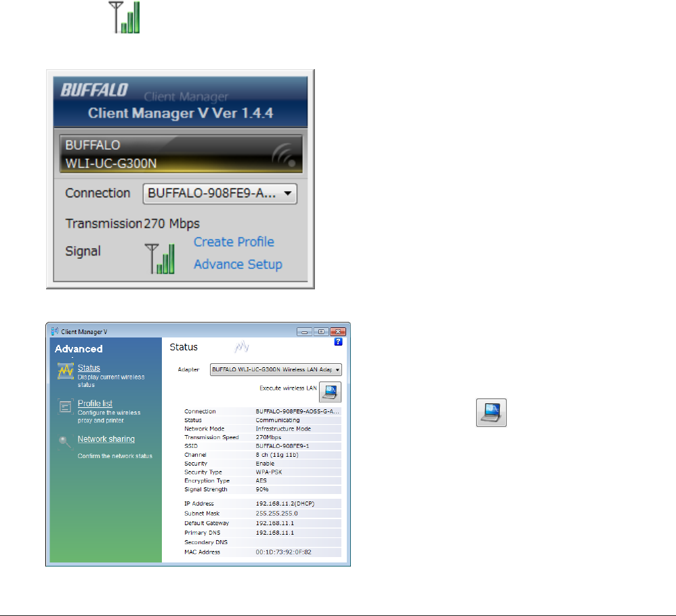Open the Profile list link

coord(95,403)
